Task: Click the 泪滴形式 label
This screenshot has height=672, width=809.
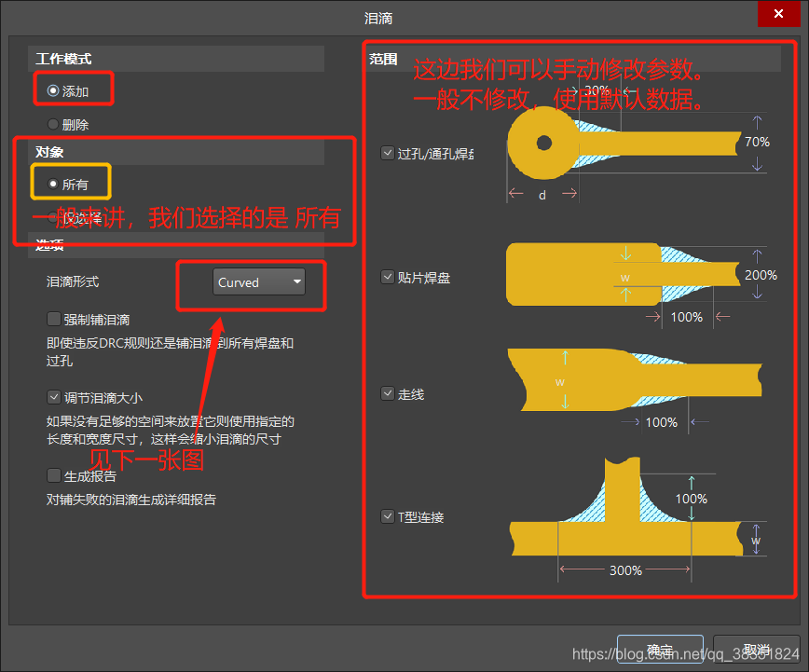Action: [x=73, y=281]
